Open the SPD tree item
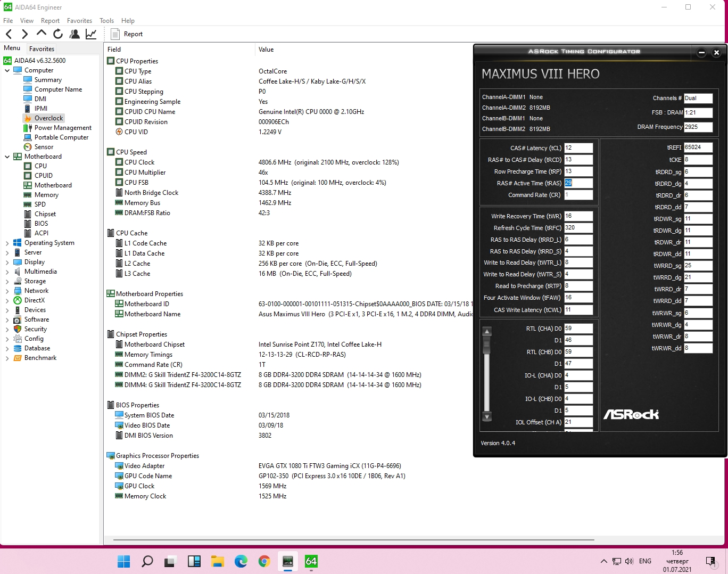Viewport: 728px width, 574px height. pos(40,204)
